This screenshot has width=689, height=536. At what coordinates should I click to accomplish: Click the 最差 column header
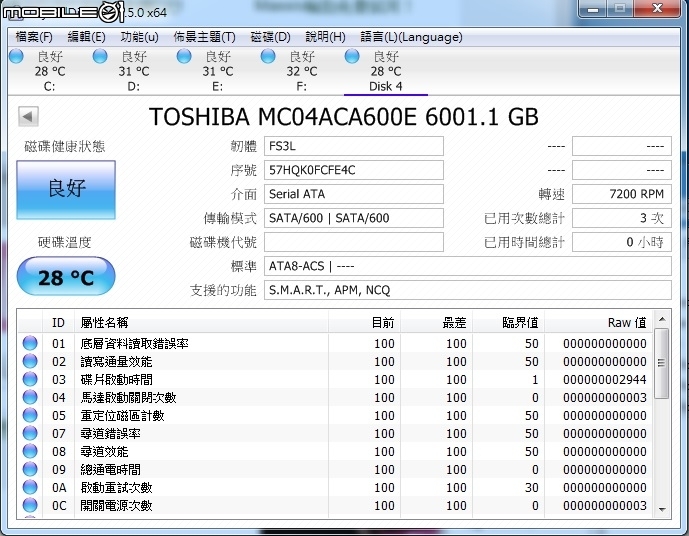pos(436,322)
